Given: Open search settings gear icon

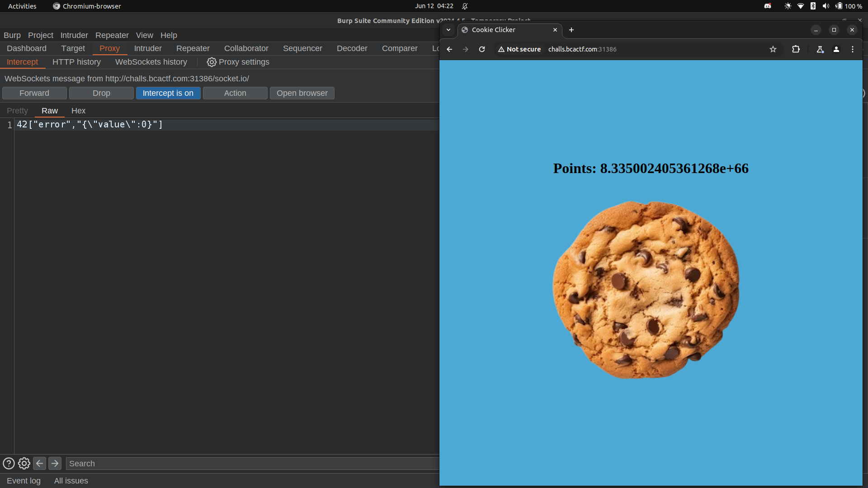Looking at the screenshot, I should coord(24,464).
